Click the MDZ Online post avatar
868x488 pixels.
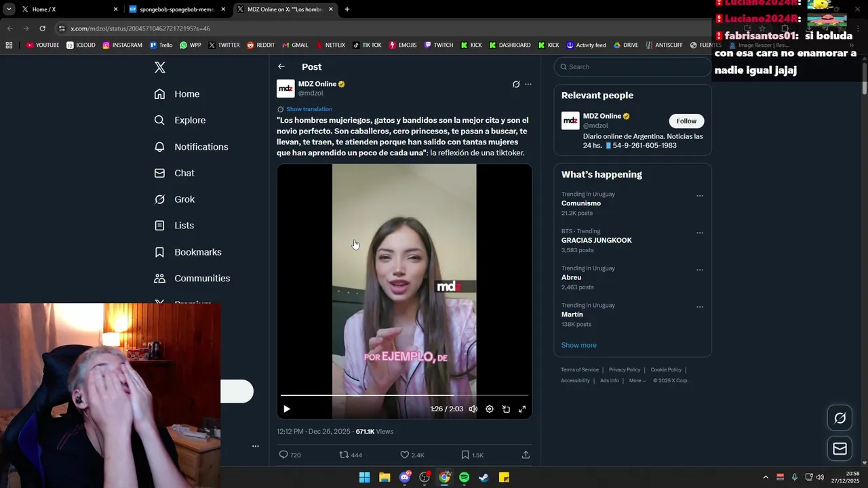tap(285, 88)
